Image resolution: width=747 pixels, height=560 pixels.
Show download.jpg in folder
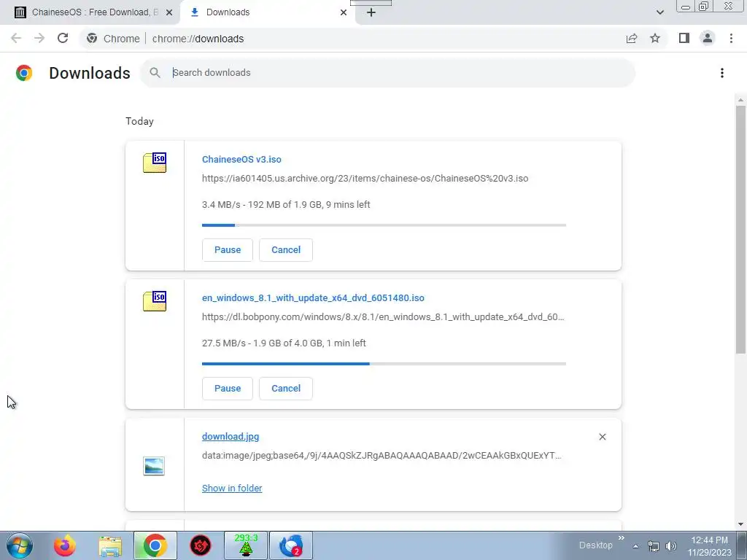[232, 489]
